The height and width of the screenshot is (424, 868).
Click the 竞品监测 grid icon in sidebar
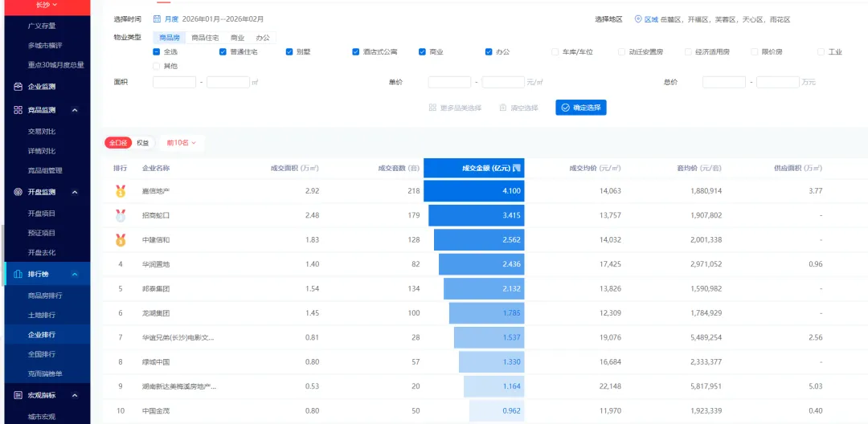(18, 110)
